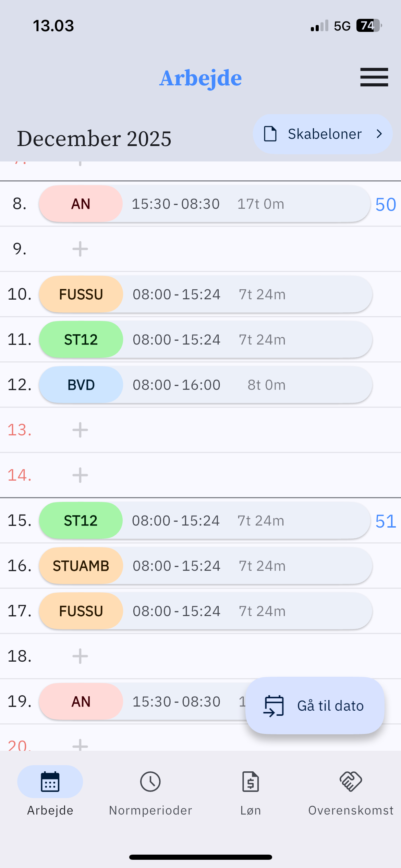The image size is (401, 868).
Task: Expand Skabeloner with the chevron arrow
Action: (379, 134)
